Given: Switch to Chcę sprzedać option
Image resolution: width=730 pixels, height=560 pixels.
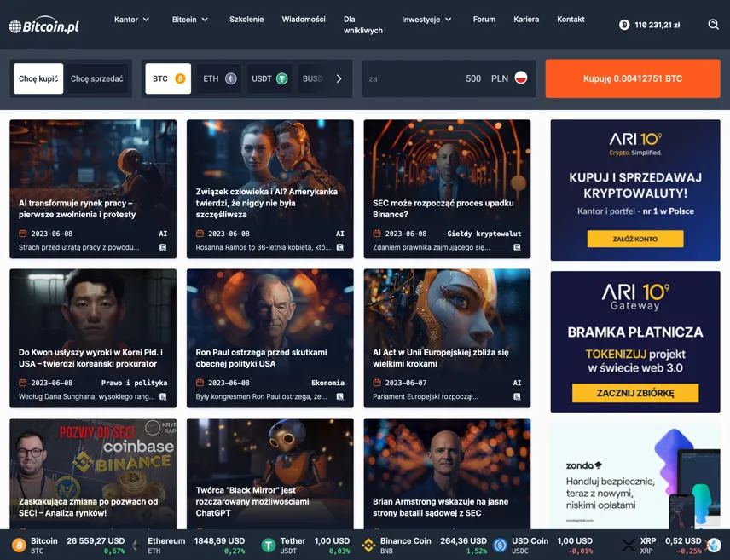Looking at the screenshot, I should [x=97, y=78].
